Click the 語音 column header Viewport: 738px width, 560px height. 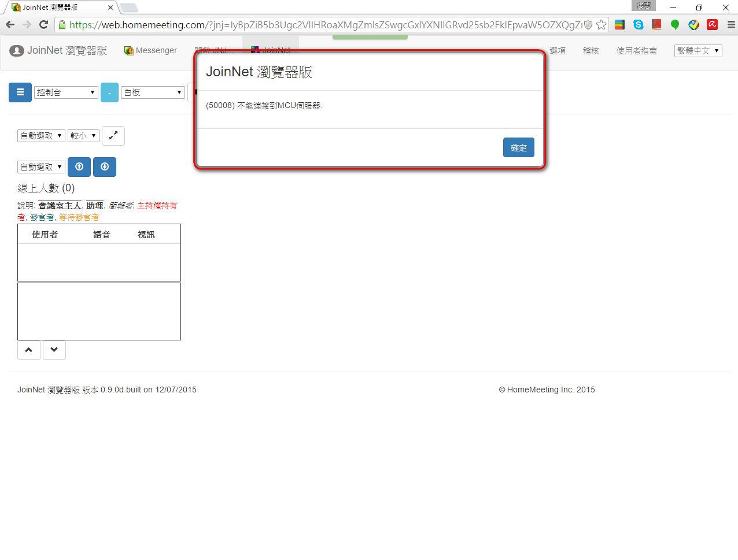pos(102,235)
